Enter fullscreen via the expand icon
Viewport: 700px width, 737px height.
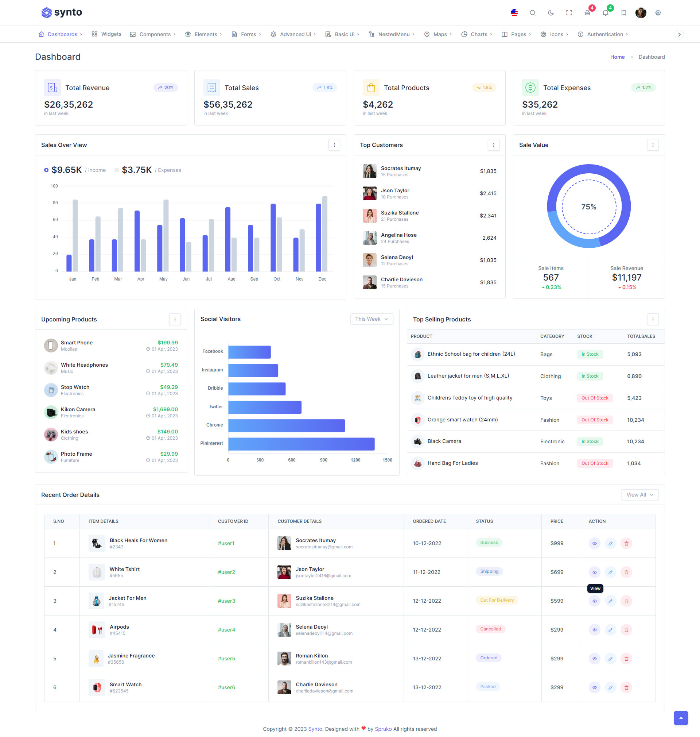pos(569,12)
